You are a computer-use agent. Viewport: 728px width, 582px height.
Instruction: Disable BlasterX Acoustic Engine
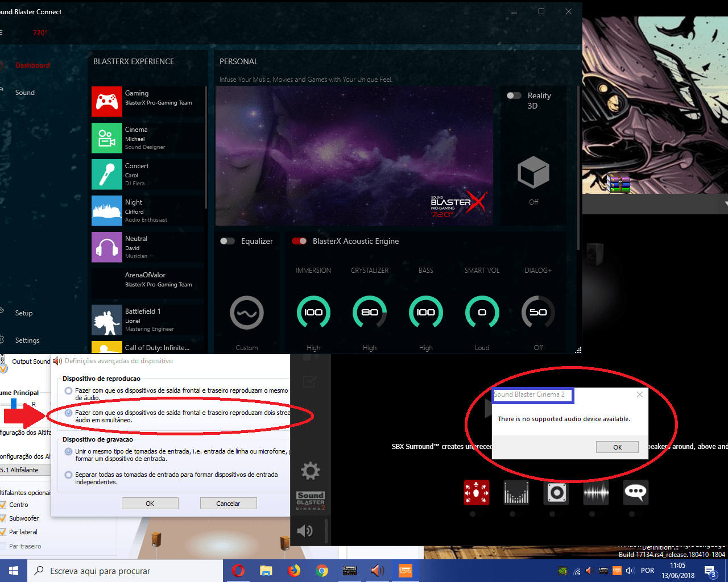(x=300, y=241)
